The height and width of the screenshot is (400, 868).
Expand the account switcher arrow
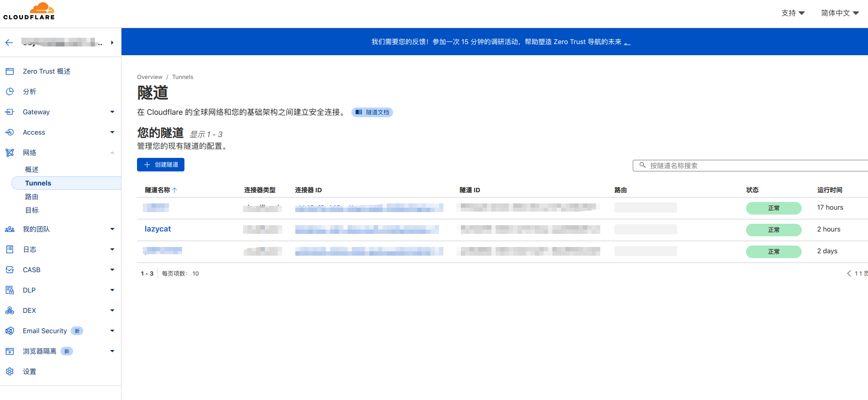(112, 43)
